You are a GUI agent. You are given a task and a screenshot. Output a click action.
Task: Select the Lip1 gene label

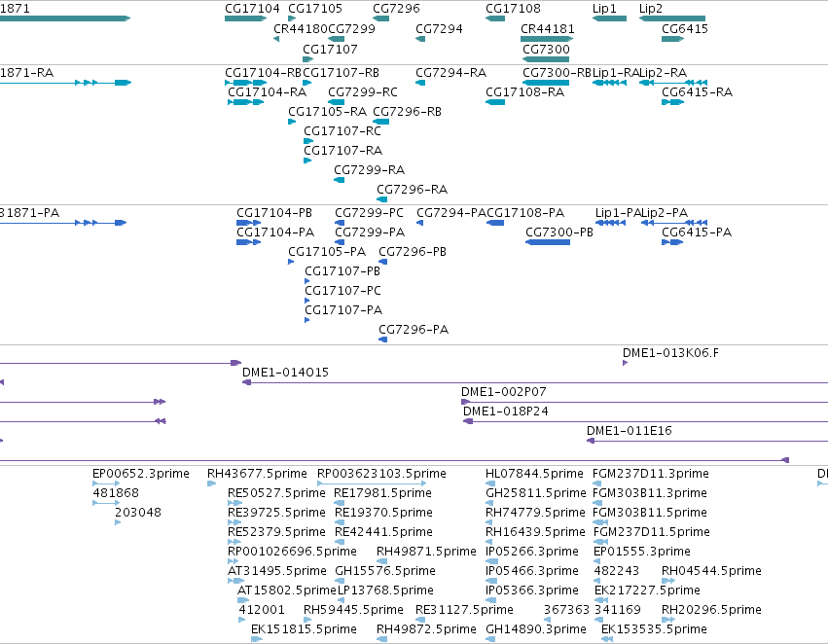[x=604, y=9]
